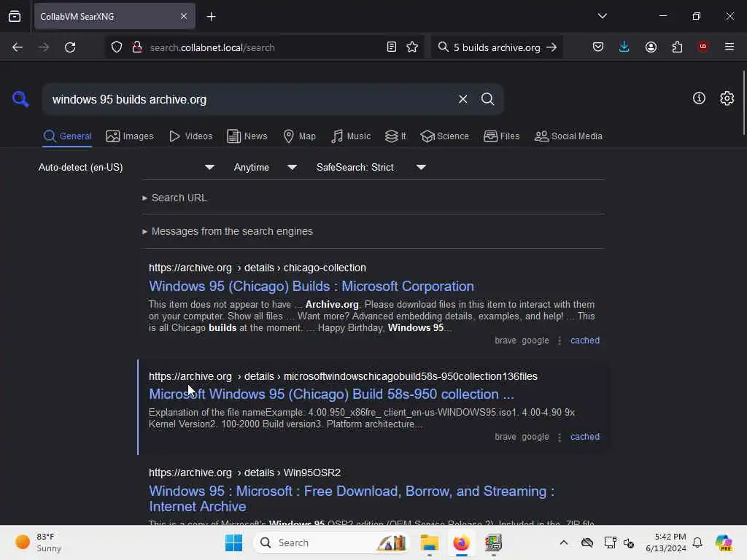Open Windows 95 Free Download result
747x560 pixels.
(352, 499)
